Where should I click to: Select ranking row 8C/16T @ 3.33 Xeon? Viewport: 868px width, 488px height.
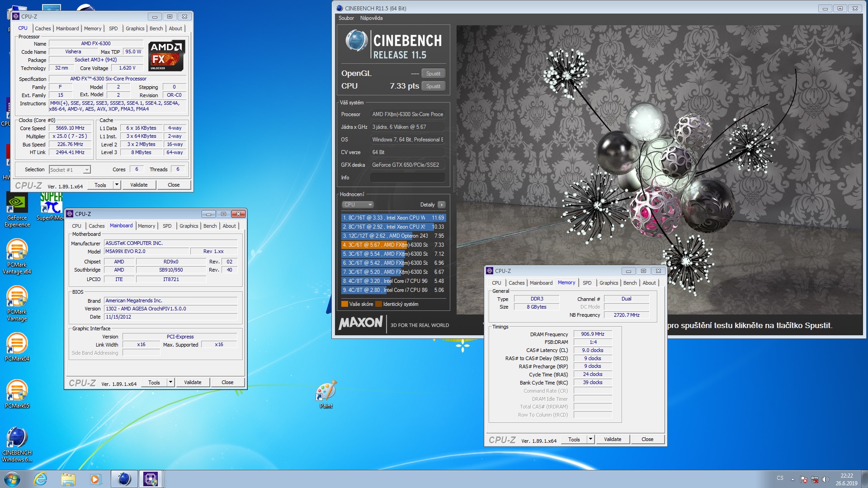(393, 218)
